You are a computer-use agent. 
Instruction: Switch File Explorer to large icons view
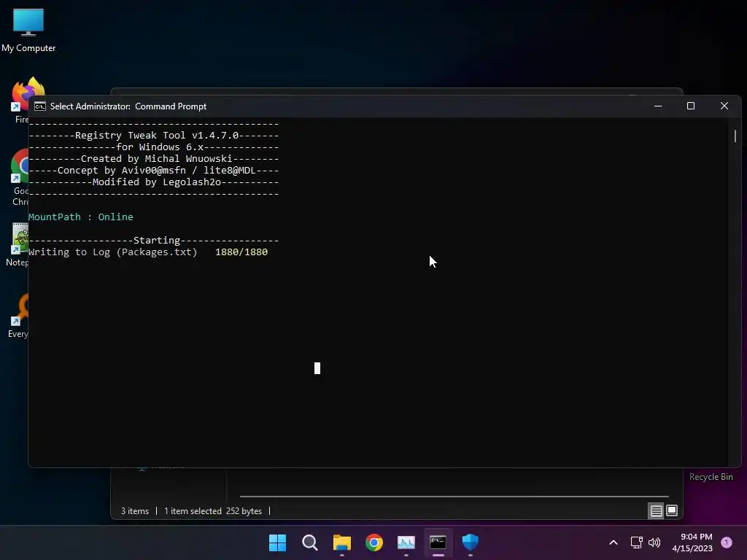[x=672, y=511]
